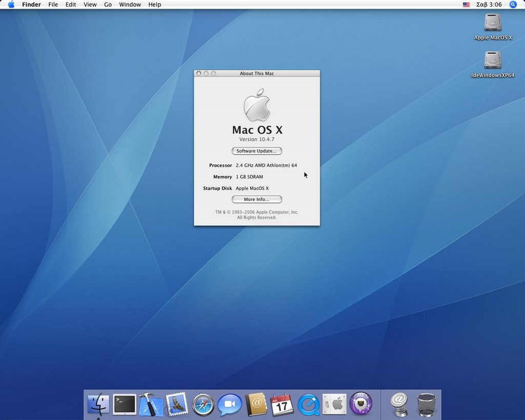Open the Go menu
This screenshot has width=525, height=420.
click(x=108, y=4)
